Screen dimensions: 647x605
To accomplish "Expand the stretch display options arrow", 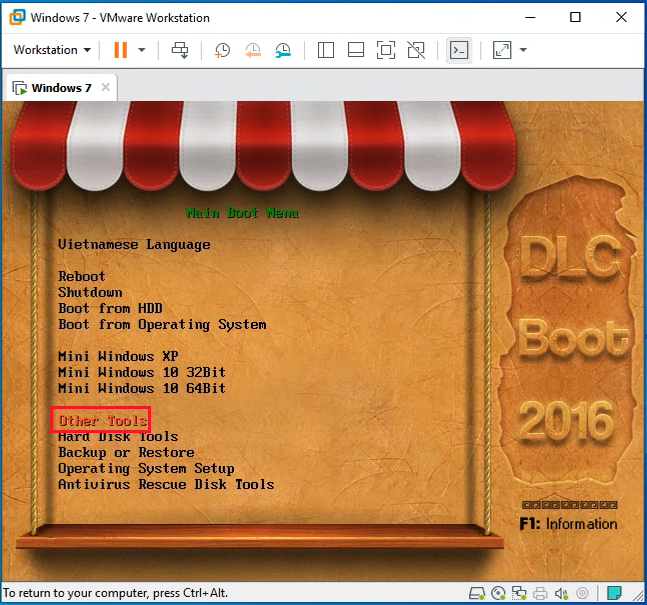I will (x=523, y=50).
